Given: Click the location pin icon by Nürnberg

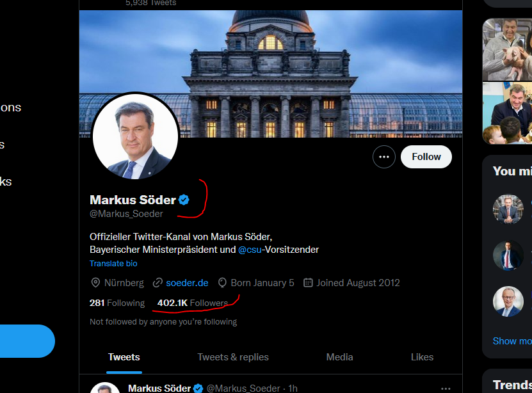Looking at the screenshot, I should [x=96, y=282].
